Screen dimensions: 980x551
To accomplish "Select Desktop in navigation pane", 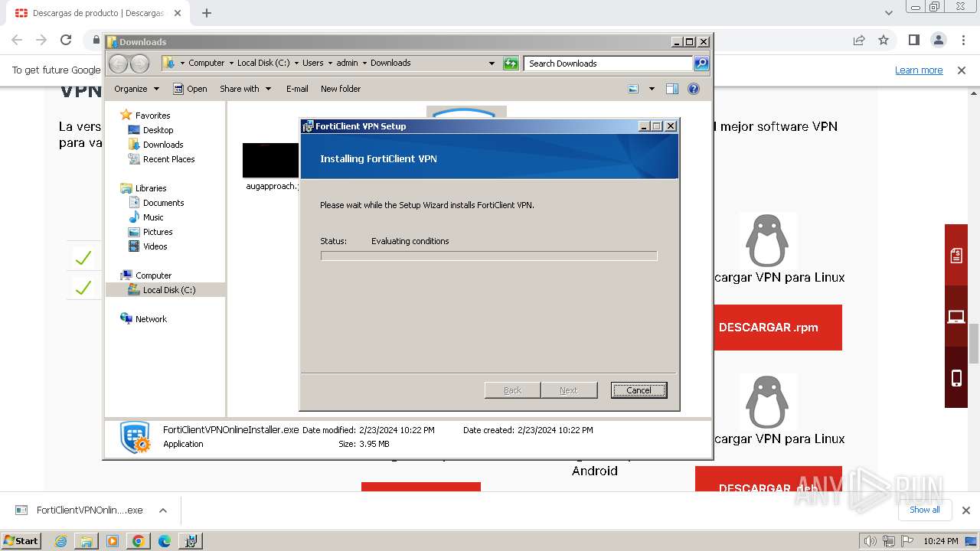I will (x=158, y=130).
